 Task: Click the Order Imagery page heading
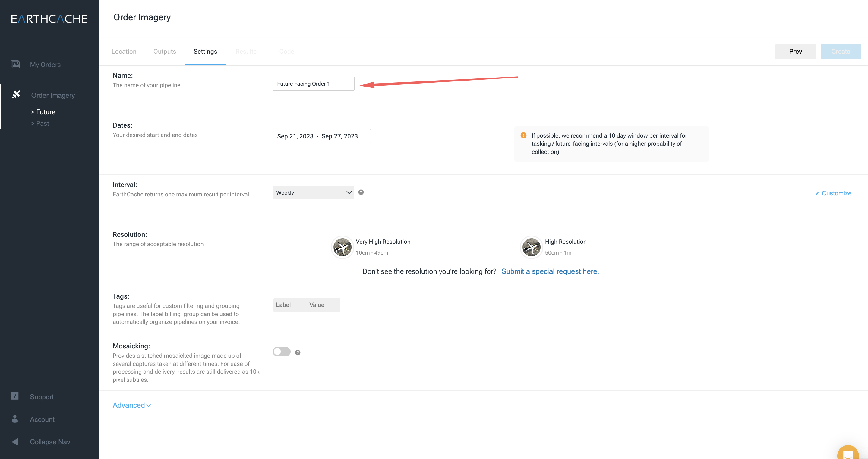tap(142, 17)
